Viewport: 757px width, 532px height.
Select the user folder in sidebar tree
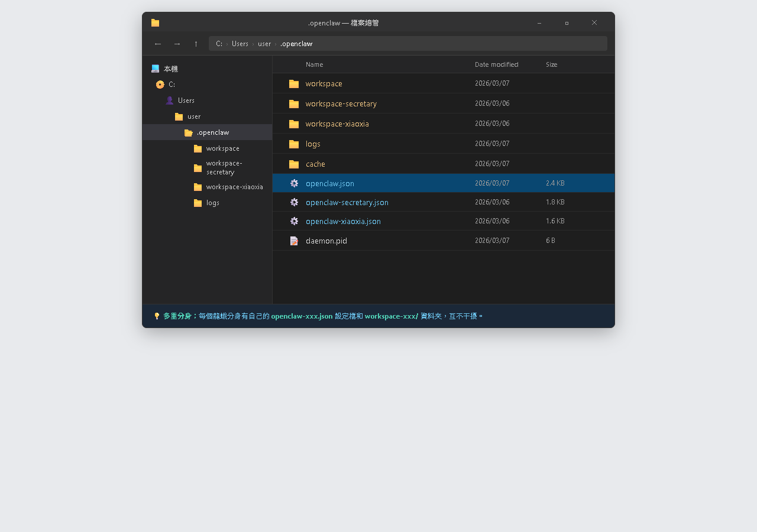pos(193,116)
